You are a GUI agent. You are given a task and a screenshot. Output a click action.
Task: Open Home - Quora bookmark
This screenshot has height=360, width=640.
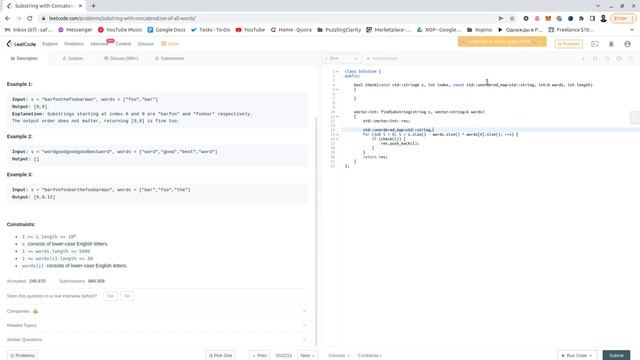click(x=291, y=30)
